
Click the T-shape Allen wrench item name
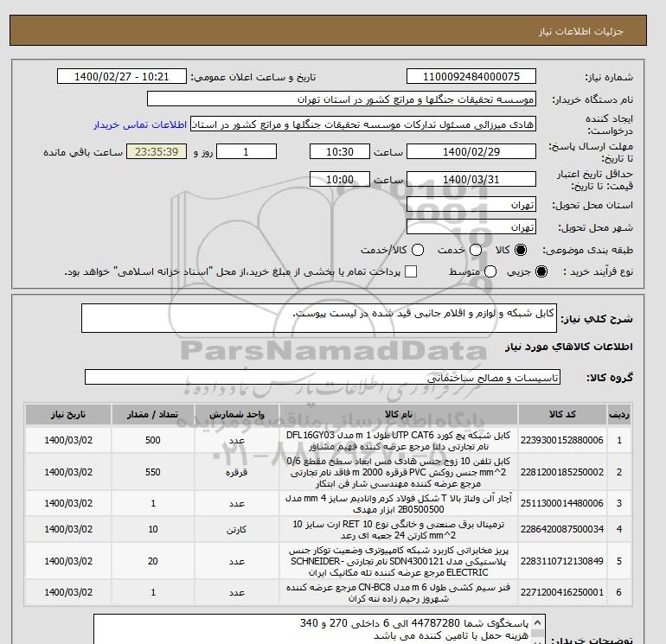click(399, 503)
